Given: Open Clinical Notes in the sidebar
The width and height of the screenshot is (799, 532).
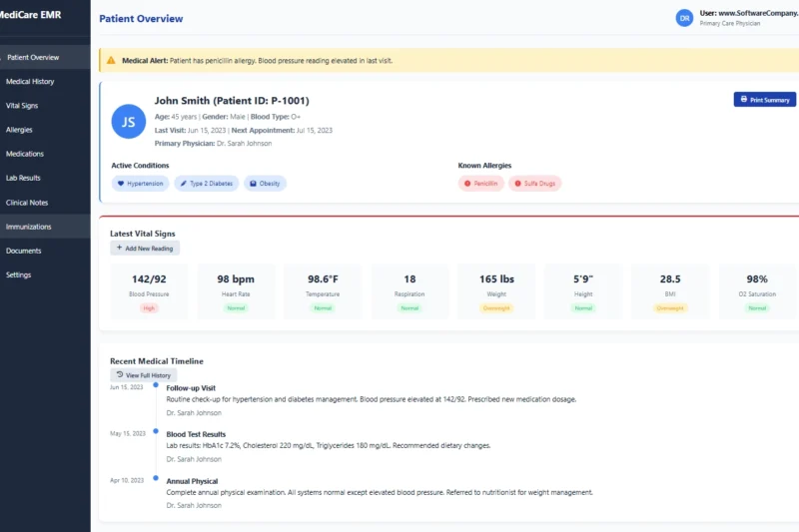Looking at the screenshot, I should [45, 202].
